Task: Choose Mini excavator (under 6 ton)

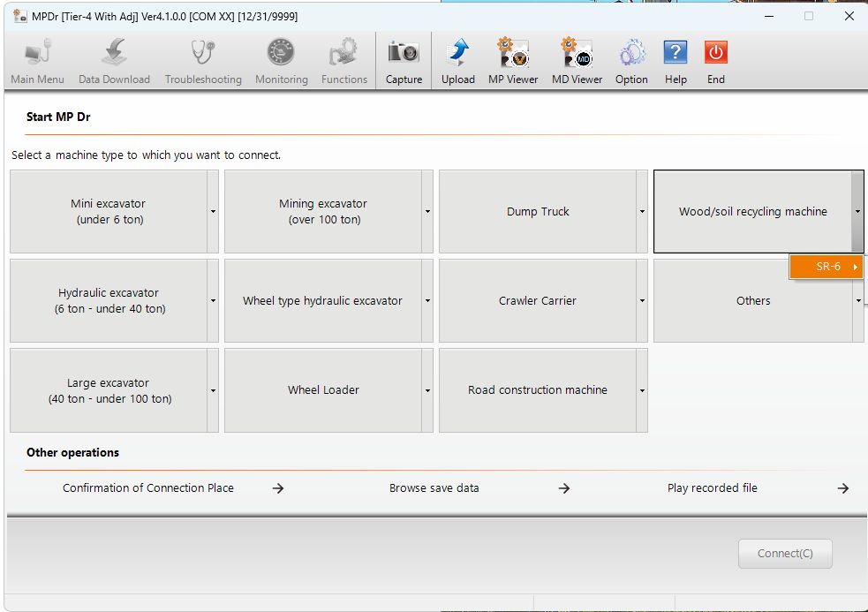Action: coord(109,212)
